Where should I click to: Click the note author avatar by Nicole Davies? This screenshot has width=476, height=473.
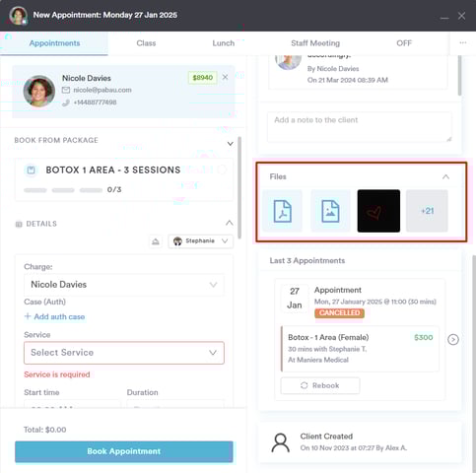click(x=288, y=62)
